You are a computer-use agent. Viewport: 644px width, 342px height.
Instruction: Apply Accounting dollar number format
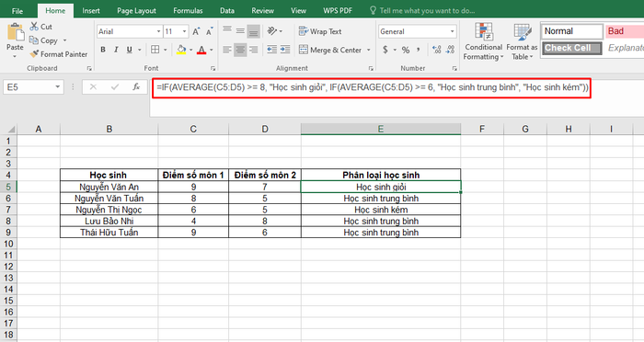click(385, 50)
